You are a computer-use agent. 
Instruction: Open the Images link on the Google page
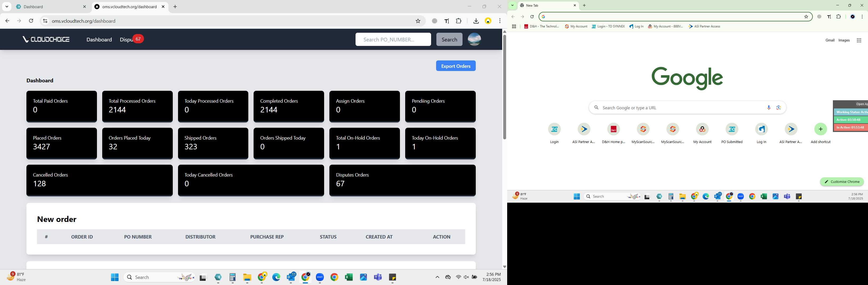(844, 40)
